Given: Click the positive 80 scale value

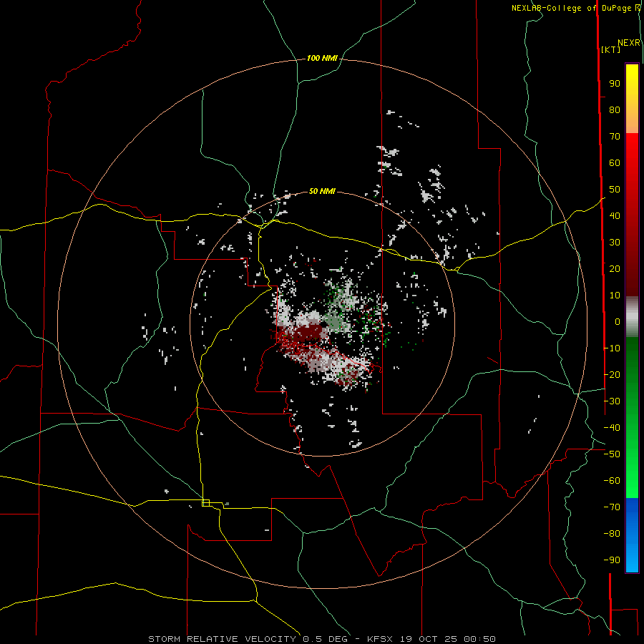Looking at the screenshot, I should coord(615,110).
